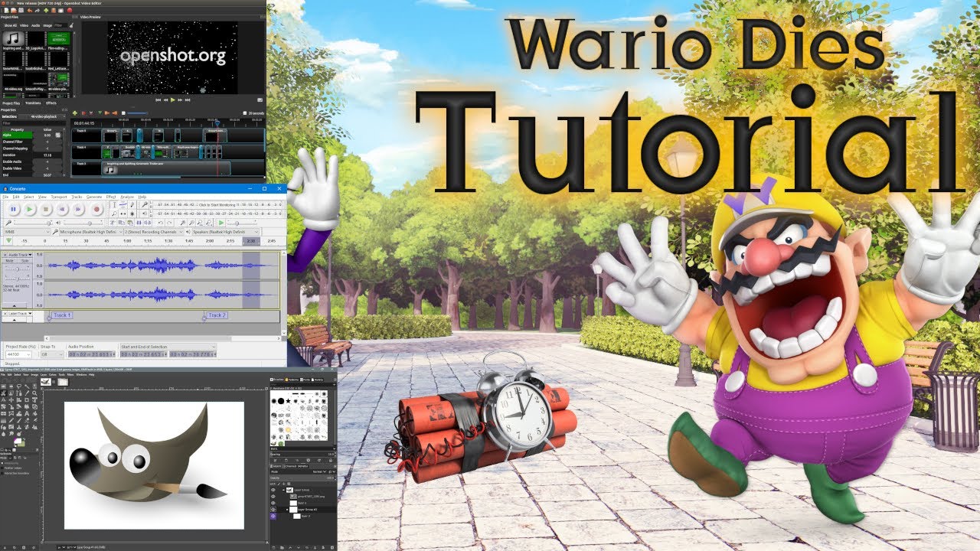The width and height of the screenshot is (980, 551).
Task: Collapse Layer Group #2 expander in GIMP
Action: (287, 509)
